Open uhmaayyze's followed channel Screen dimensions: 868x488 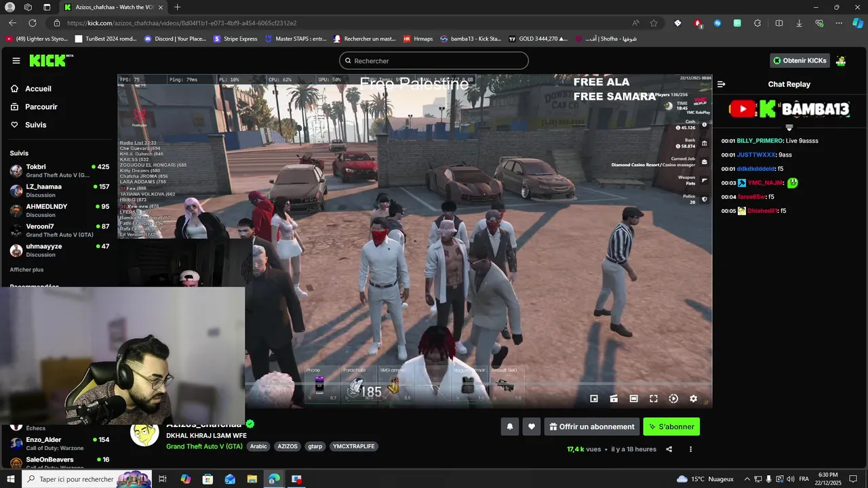pyautogui.click(x=60, y=250)
